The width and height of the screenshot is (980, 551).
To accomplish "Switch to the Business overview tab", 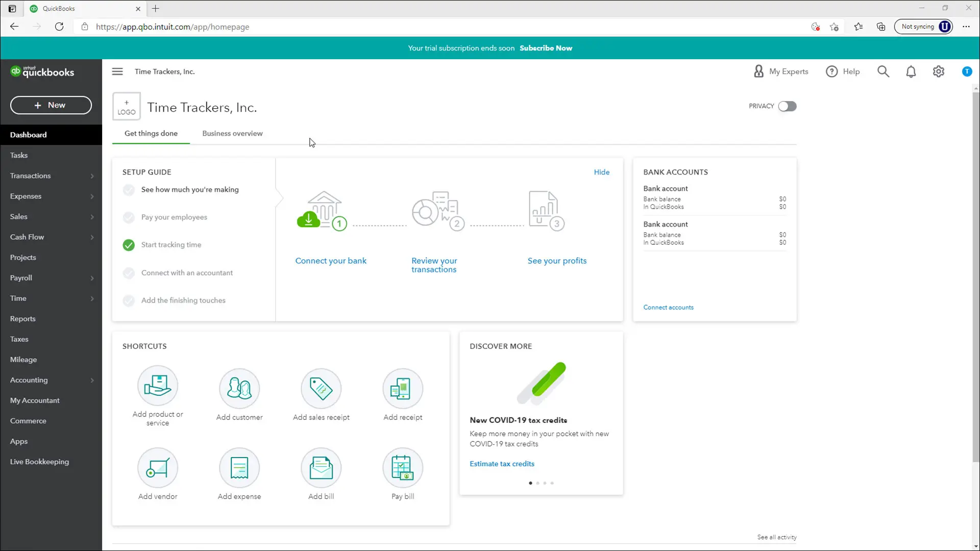I will pos(232,133).
